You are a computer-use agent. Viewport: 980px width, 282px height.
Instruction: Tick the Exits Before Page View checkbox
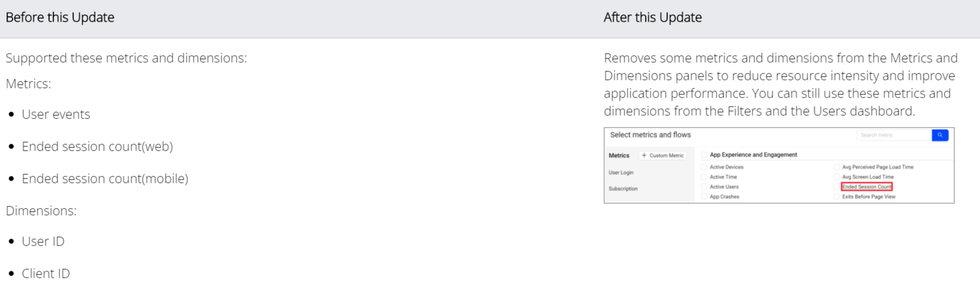point(836,197)
